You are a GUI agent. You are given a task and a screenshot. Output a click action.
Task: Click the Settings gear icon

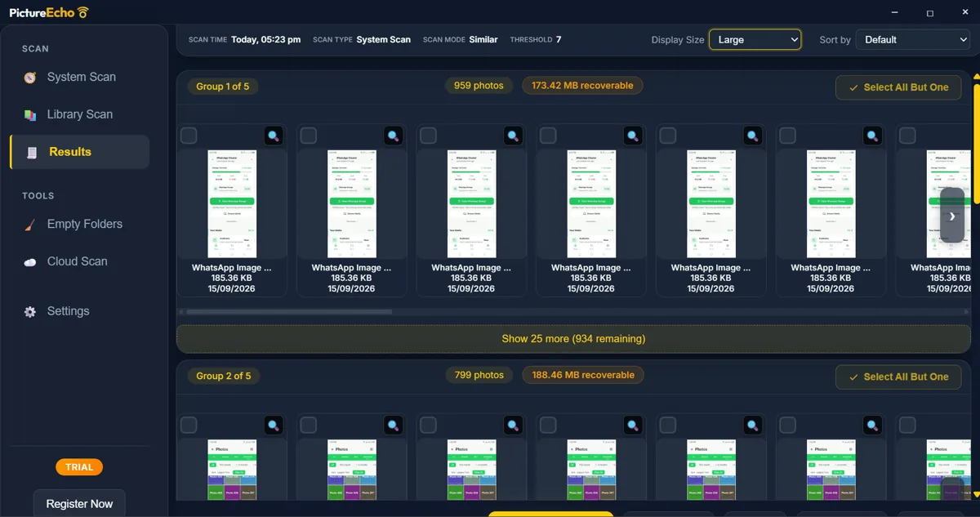click(x=30, y=312)
